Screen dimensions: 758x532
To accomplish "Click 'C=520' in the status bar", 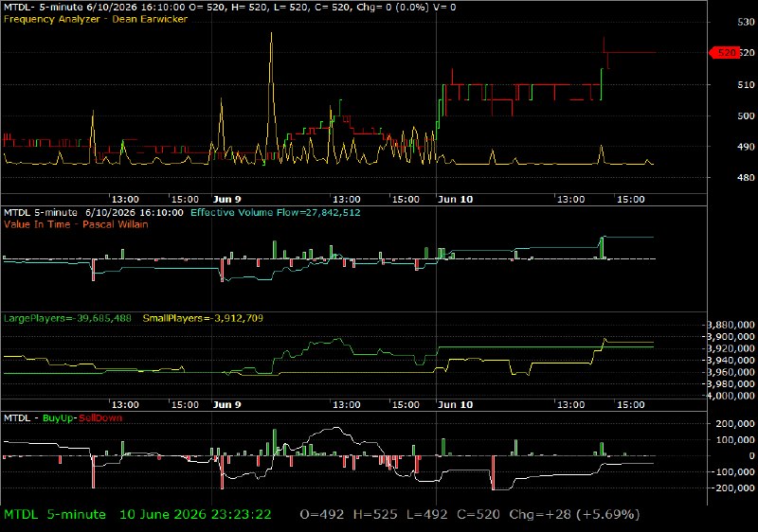I will click(x=478, y=515).
